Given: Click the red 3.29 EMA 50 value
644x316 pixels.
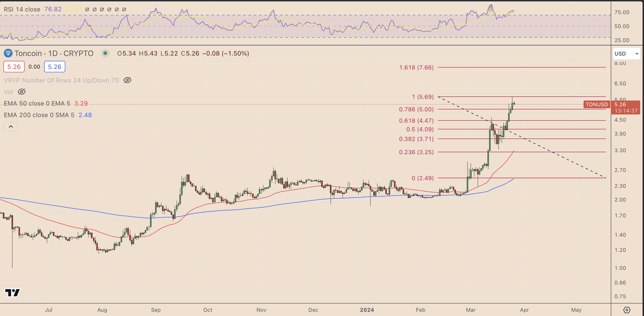Looking at the screenshot, I should click(x=81, y=104).
